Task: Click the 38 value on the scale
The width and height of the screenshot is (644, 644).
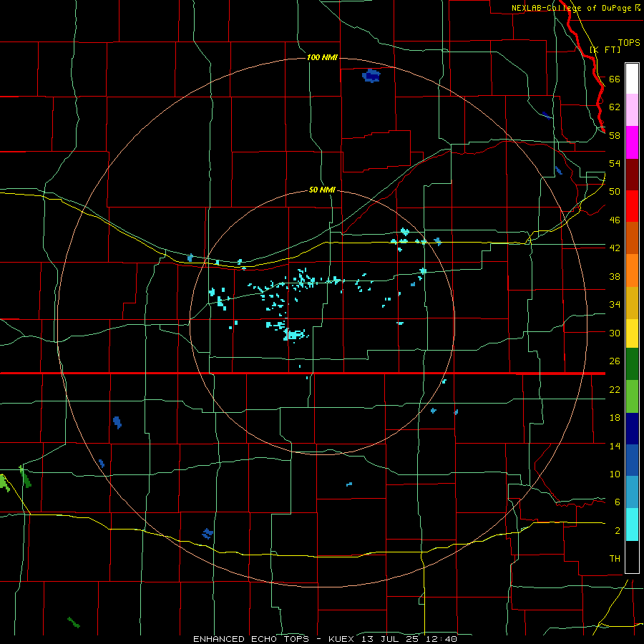Action: (615, 276)
